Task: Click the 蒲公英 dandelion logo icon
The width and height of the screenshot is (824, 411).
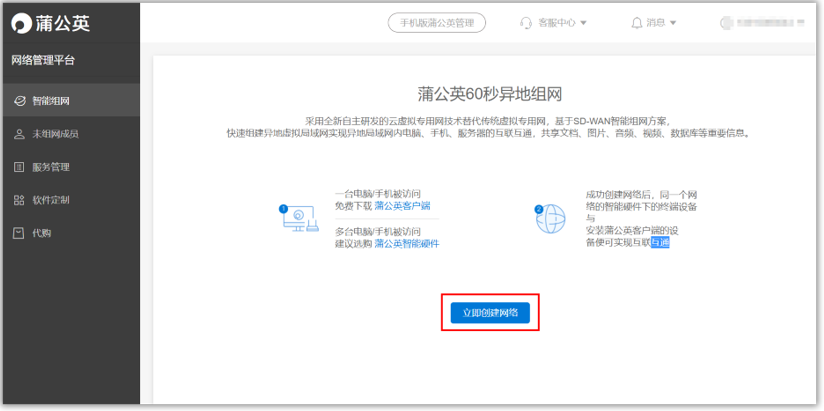Action: pyautogui.click(x=22, y=23)
